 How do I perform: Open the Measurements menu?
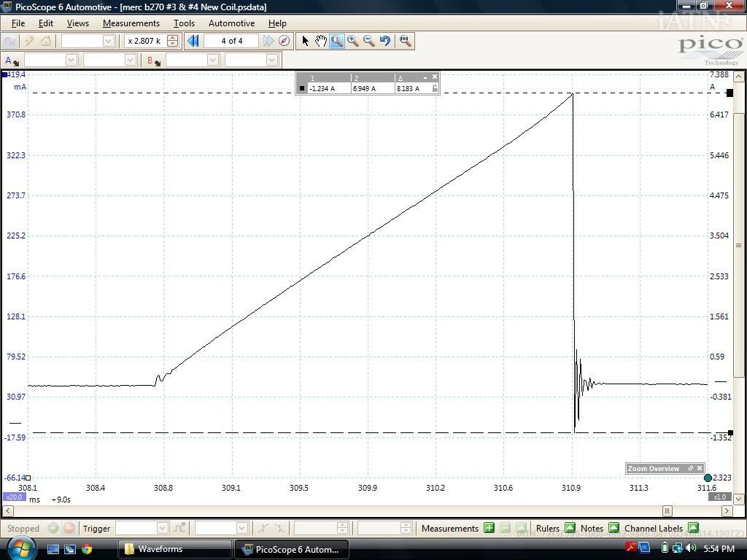131,23
